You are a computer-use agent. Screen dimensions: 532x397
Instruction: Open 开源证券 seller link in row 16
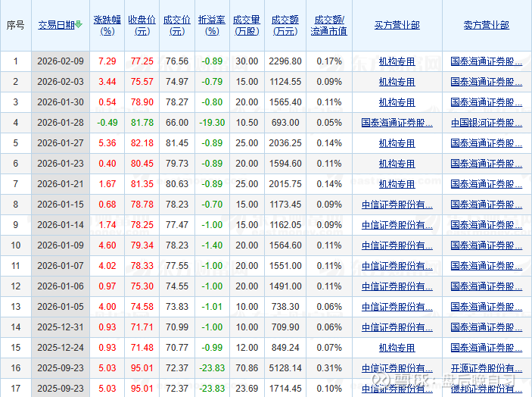click(x=486, y=368)
